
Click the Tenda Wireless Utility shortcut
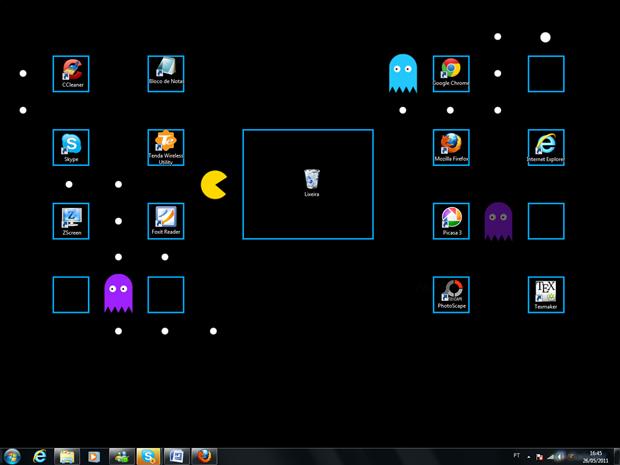pyautogui.click(x=166, y=147)
